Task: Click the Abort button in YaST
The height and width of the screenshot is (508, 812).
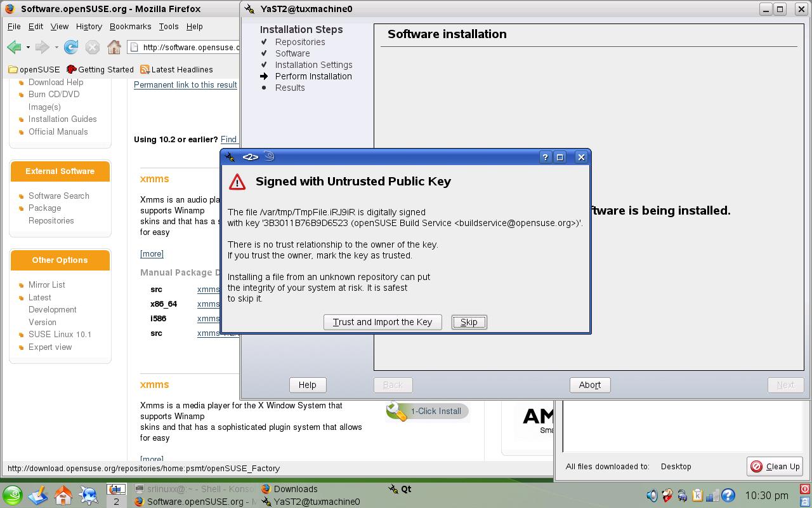Action: coord(590,385)
